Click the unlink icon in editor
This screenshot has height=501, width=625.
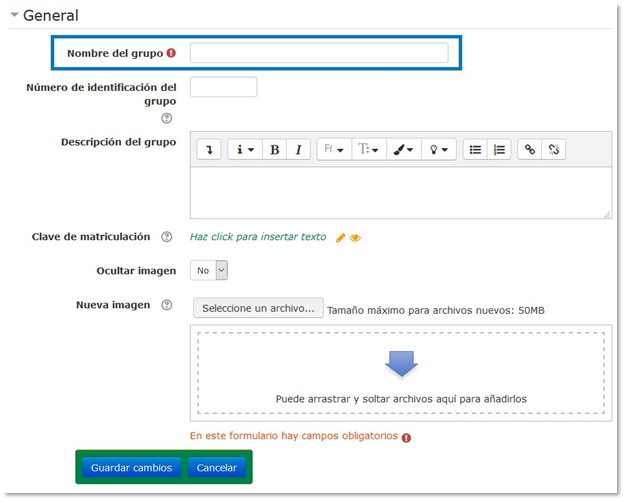tap(554, 150)
